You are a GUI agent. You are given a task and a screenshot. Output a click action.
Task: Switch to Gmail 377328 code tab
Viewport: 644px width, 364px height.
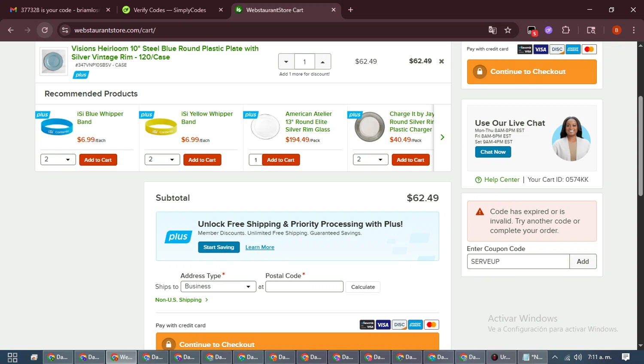(x=60, y=10)
